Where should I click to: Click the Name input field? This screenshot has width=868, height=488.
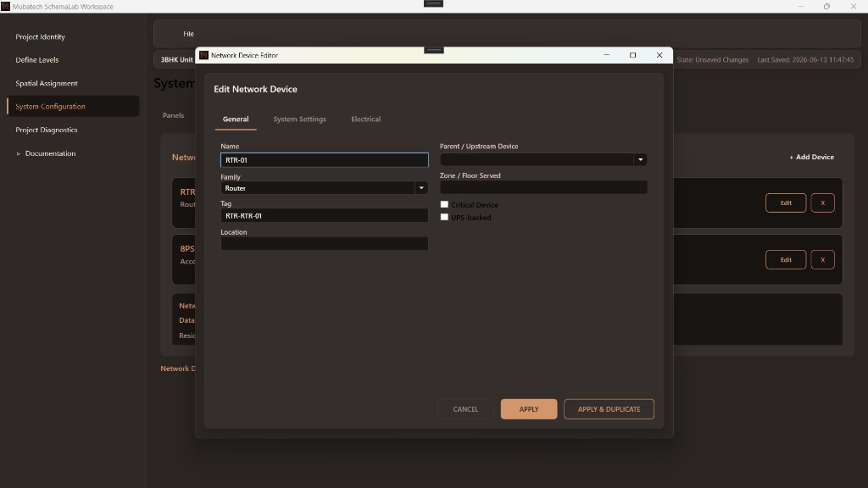(325, 160)
